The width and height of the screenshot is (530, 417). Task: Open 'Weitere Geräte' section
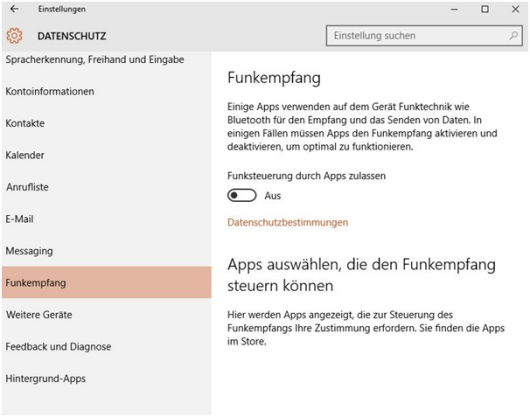click(x=106, y=315)
